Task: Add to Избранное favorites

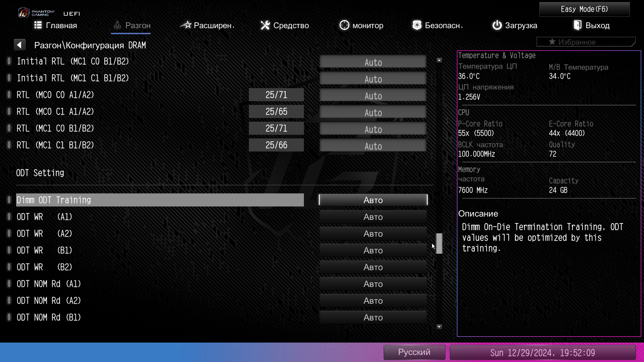Action: 585,42
